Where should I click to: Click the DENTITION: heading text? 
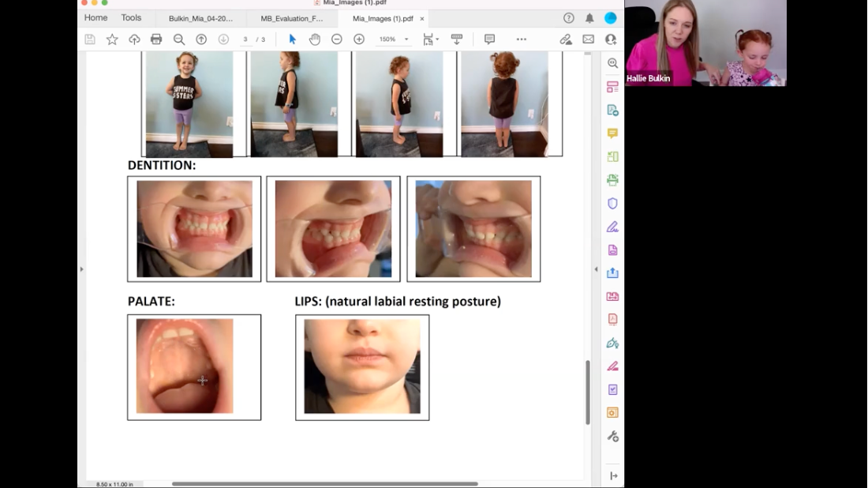pos(162,165)
